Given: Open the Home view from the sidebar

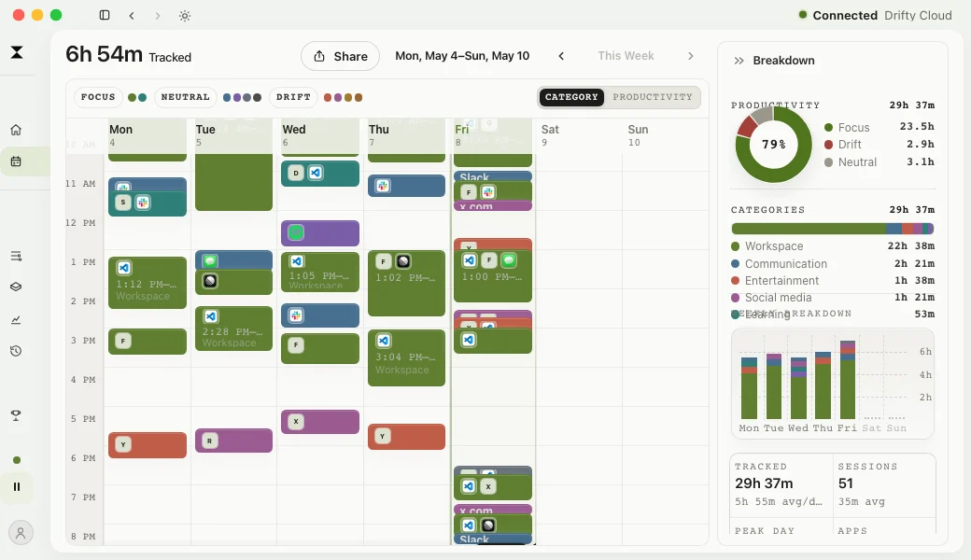Looking at the screenshot, I should click(16, 130).
